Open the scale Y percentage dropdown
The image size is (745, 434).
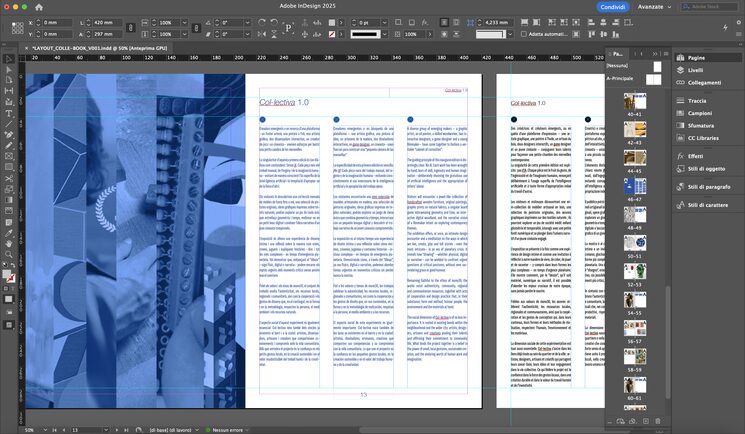(184, 34)
